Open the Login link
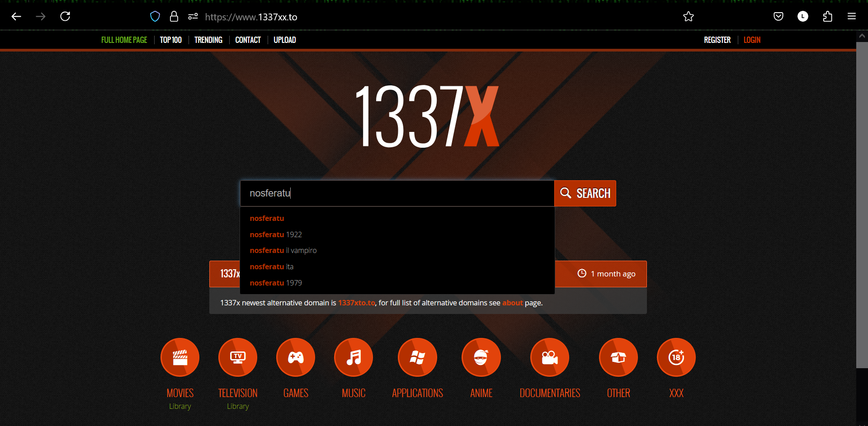 pyautogui.click(x=752, y=40)
